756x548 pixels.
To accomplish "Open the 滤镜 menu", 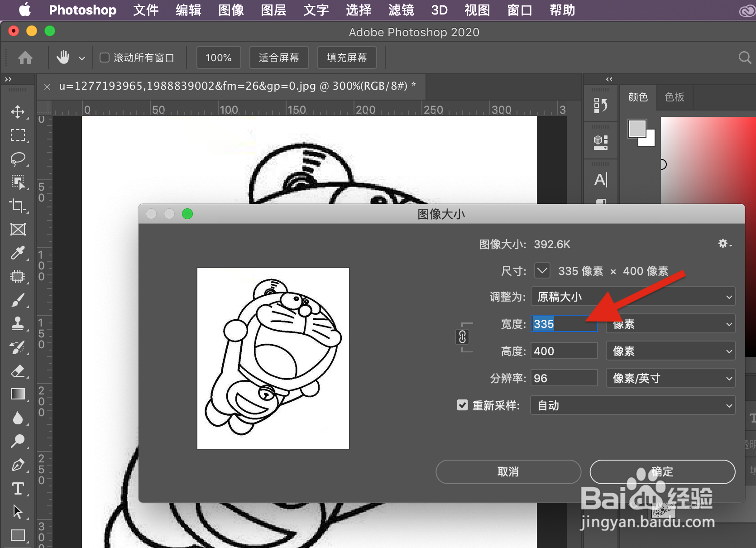I will click(401, 10).
